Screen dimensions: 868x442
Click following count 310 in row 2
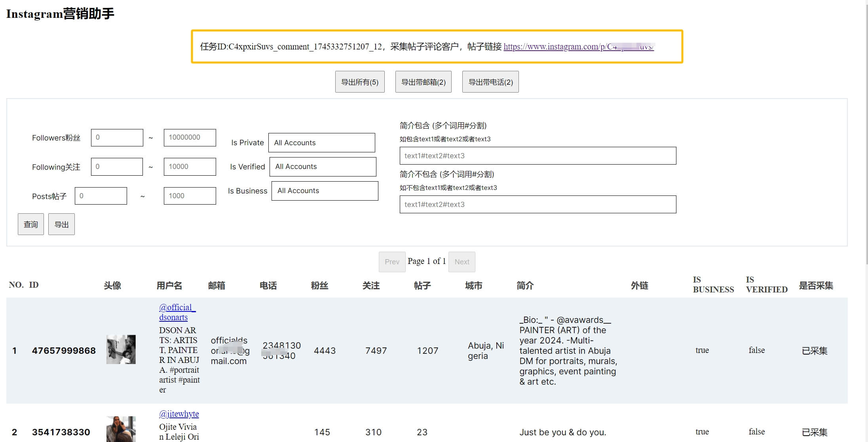coord(373,432)
